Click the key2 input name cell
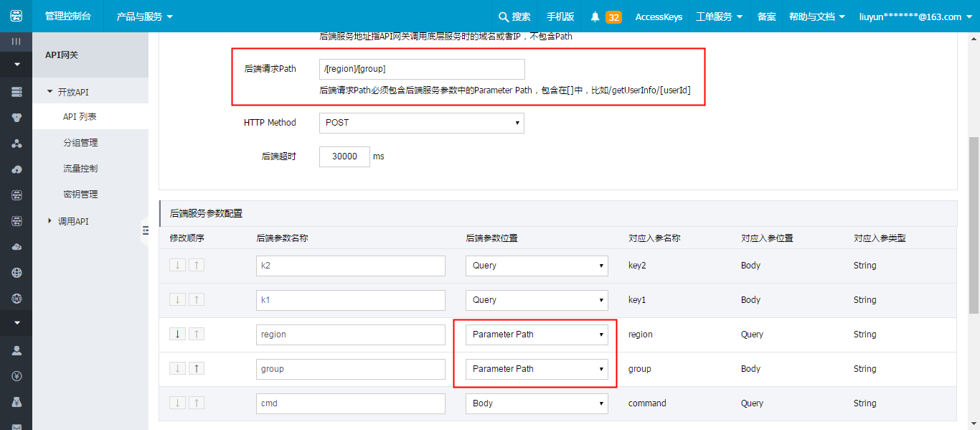Viewport: 980px width, 430px height. coord(637,266)
